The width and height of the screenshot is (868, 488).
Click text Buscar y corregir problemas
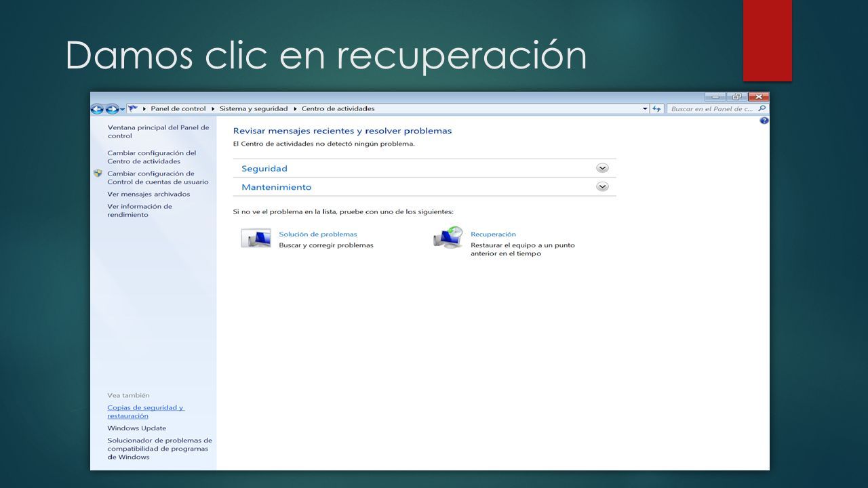tap(326, 245)
